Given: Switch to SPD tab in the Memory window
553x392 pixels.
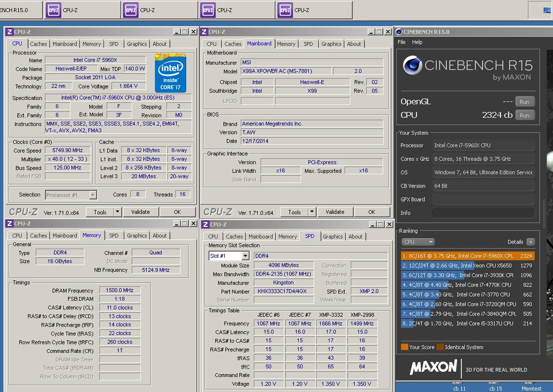Looking at the screenshot, I should (113, 235).
